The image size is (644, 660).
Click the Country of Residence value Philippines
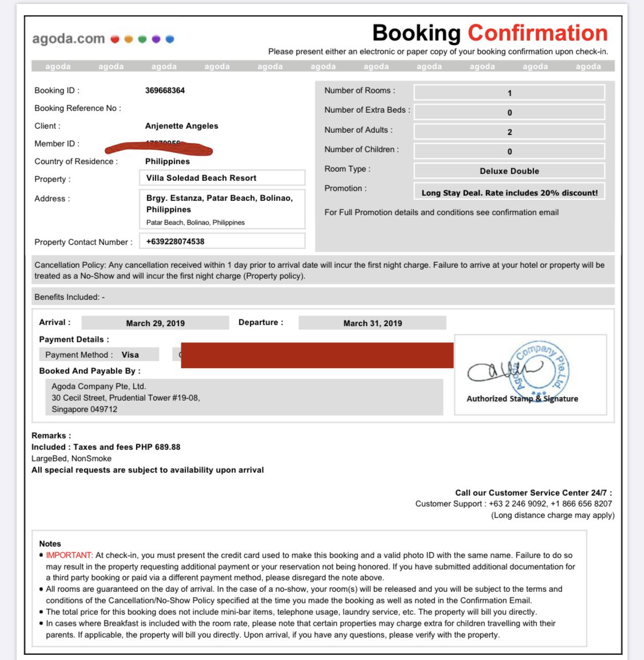point(168,161)
